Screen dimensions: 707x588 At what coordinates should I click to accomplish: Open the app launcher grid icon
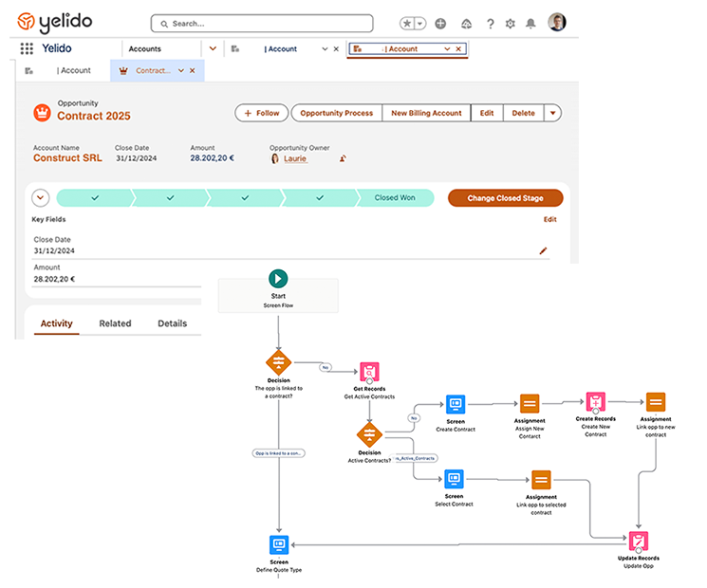[x=27, y=48]
